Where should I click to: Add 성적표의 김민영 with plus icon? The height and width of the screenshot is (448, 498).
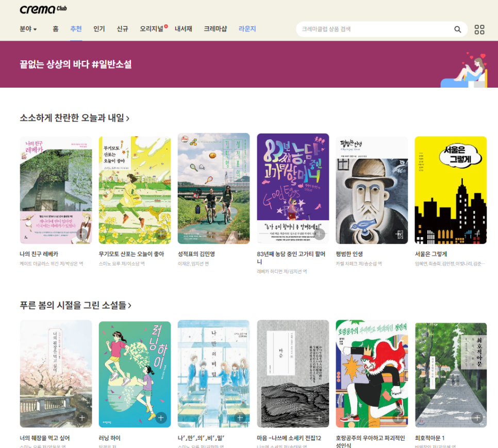[240, 234]
